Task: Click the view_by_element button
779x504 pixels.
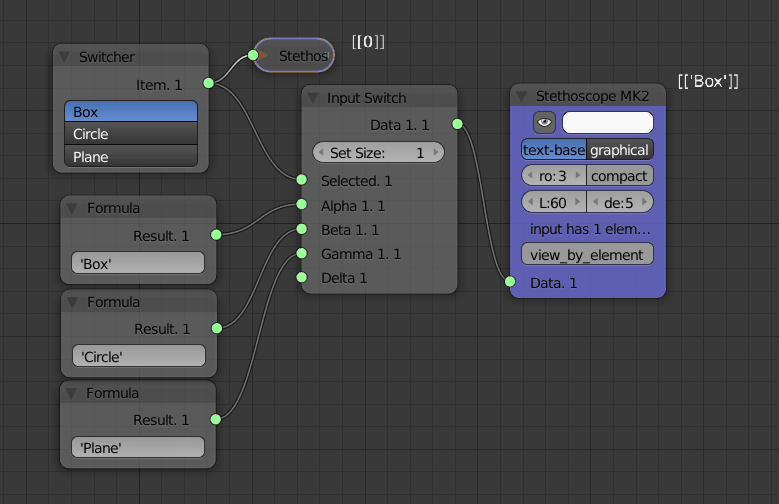Action: 587,254
